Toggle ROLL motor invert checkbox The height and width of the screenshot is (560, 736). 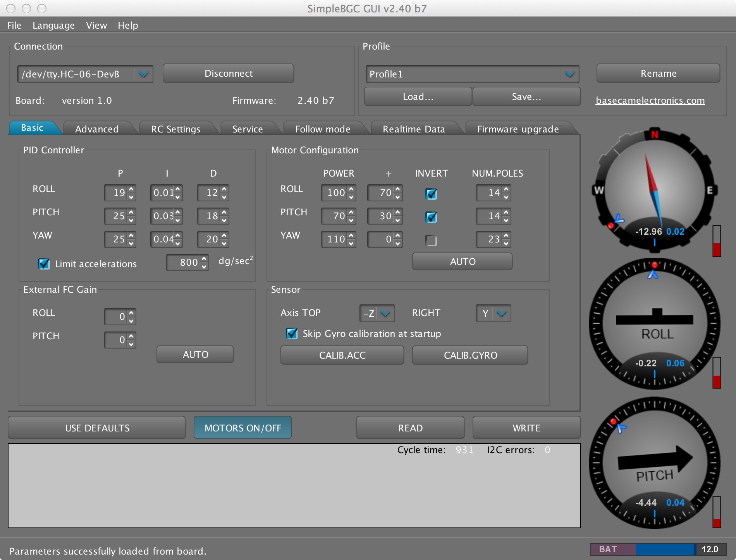coord(431,194)
